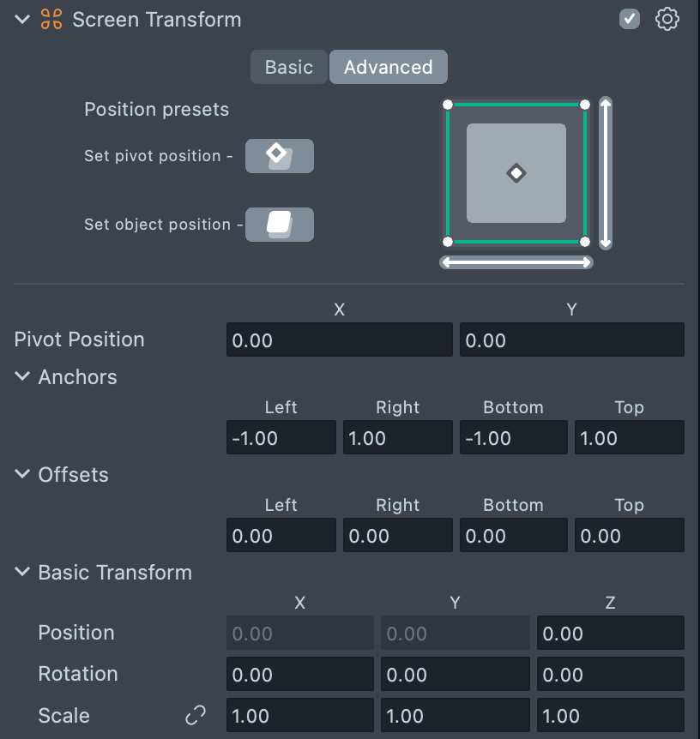
Task: Collapse the Basic Transform section
Action: (22, 572)
